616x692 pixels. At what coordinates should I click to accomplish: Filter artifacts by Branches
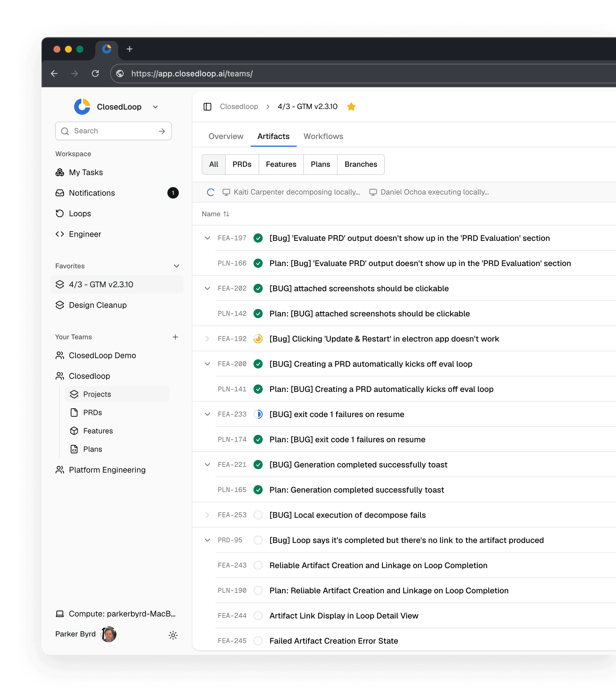[x=360, y=164]
